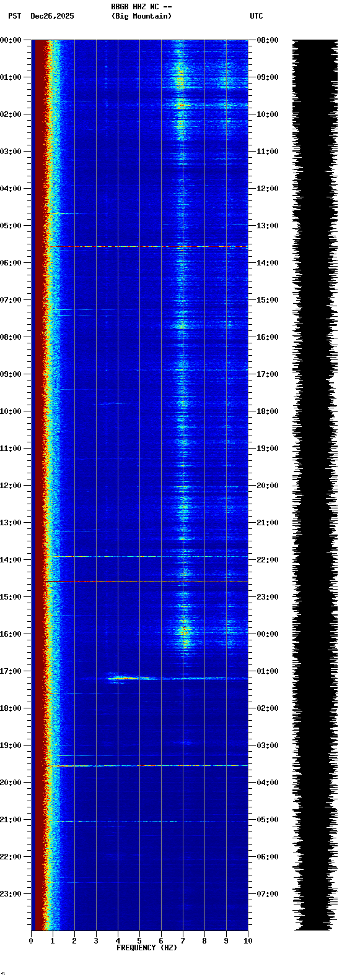
Task: Click the bright event streak just after 17:00 PST
Action: tap(132, 679)
